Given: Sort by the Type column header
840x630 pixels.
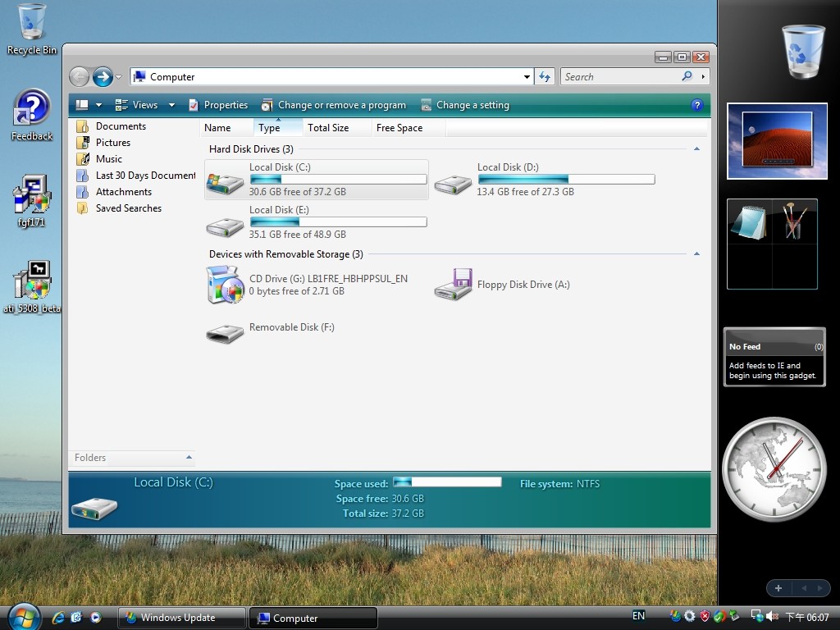Looking at the screenshot, I should pos(278,127).
